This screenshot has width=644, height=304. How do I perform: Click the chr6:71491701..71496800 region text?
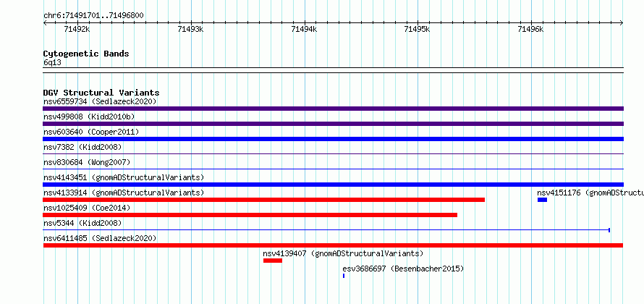pyautogui.click(x=93, y=16)
